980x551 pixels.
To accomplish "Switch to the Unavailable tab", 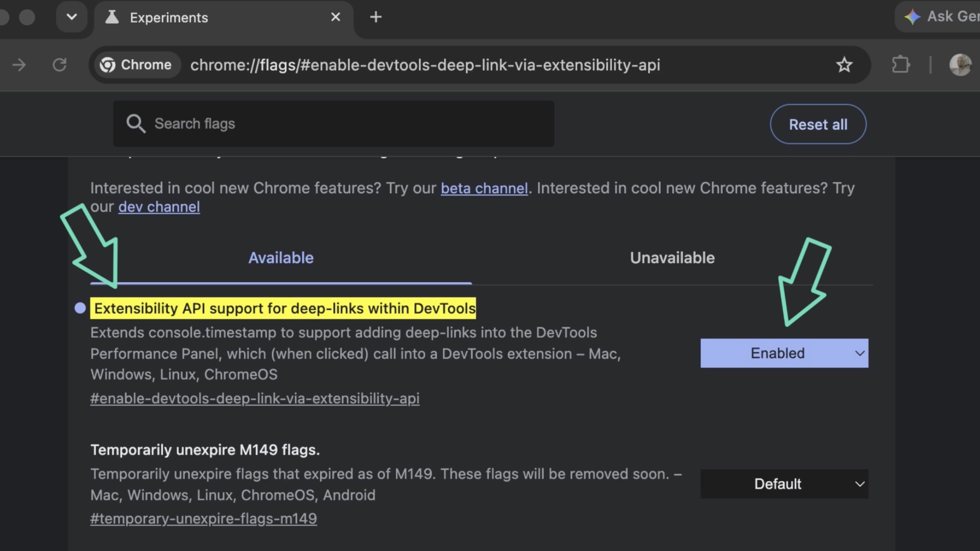I will 672,258.
